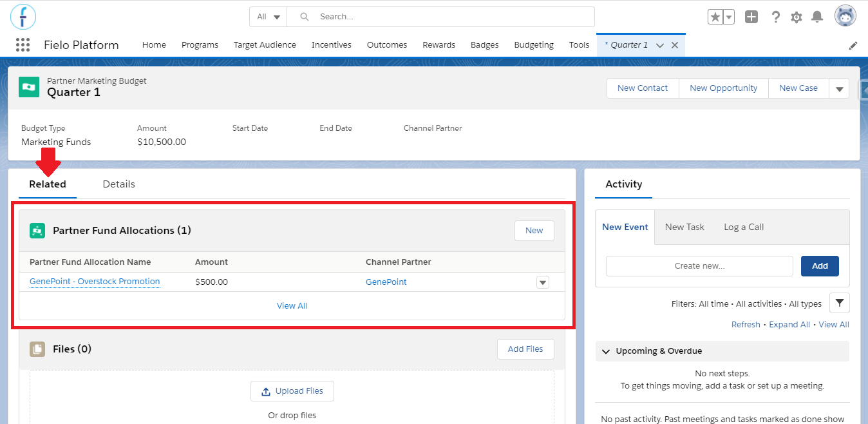Open the Programs tab
Image resolution: width=868 pixels, height=424 pixels.
pyautogui.click(x=200, y=44)
